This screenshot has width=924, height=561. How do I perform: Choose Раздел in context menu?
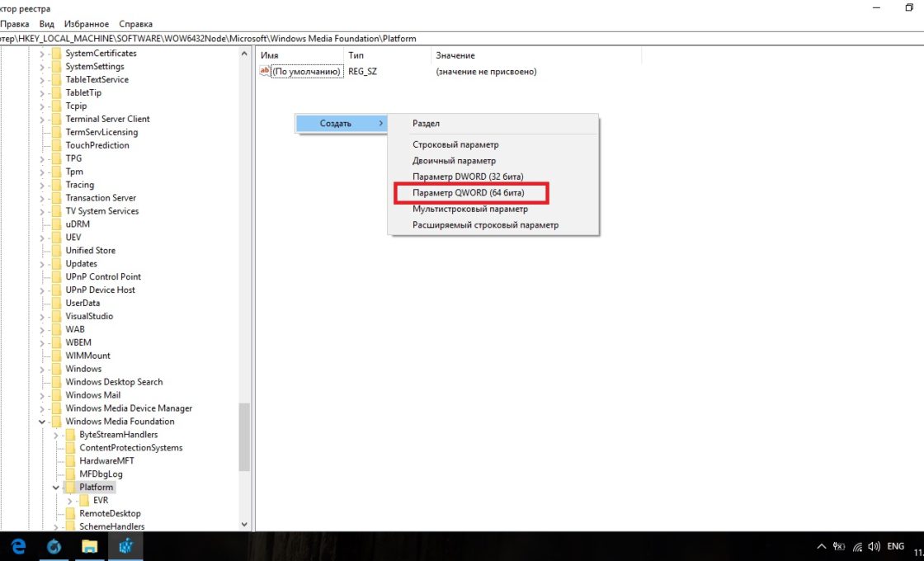493,124
